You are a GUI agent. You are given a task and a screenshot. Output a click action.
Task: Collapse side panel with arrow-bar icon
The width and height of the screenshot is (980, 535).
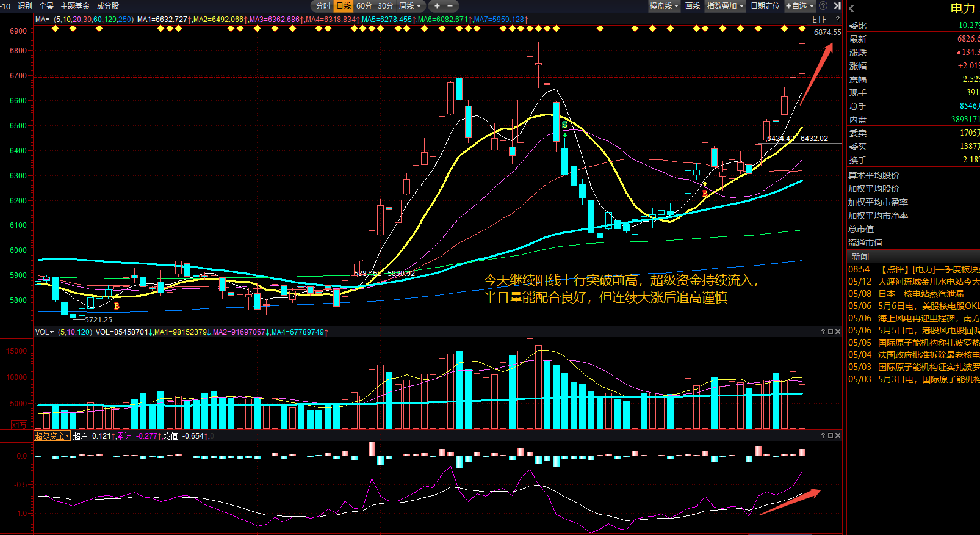point(837,6)
